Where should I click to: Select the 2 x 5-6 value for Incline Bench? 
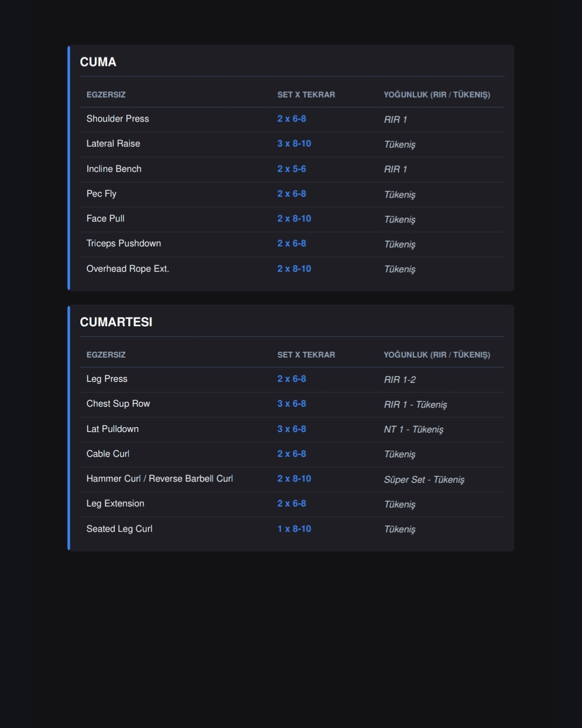pos(292,169)
